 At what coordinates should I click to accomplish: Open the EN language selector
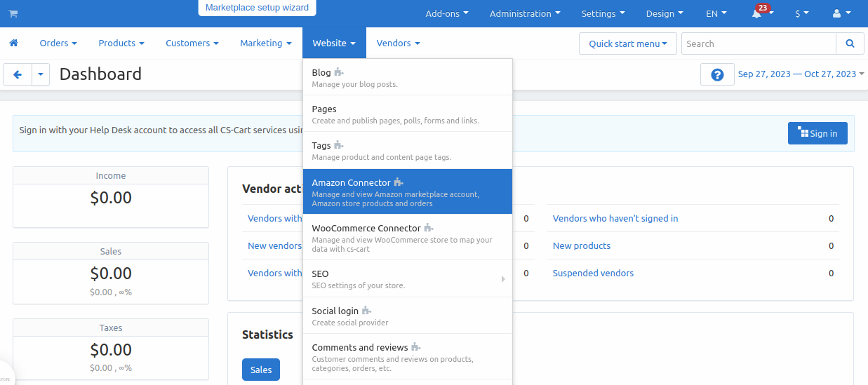point(716,14)
